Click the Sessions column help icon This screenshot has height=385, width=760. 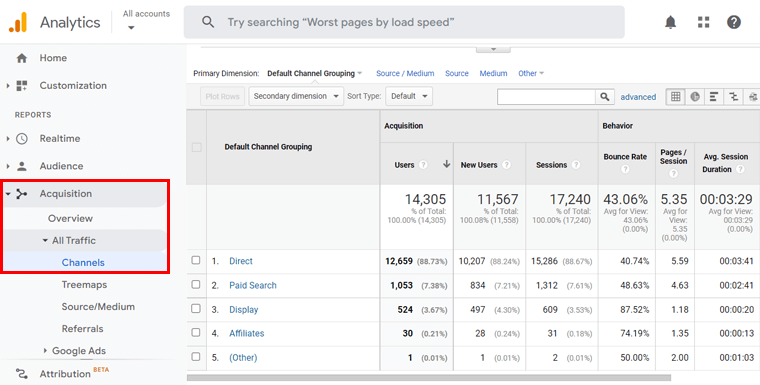click(576, 165)
